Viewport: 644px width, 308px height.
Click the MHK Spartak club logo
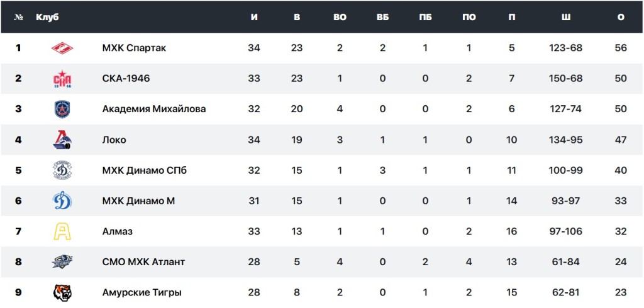(x=62, y=48)
